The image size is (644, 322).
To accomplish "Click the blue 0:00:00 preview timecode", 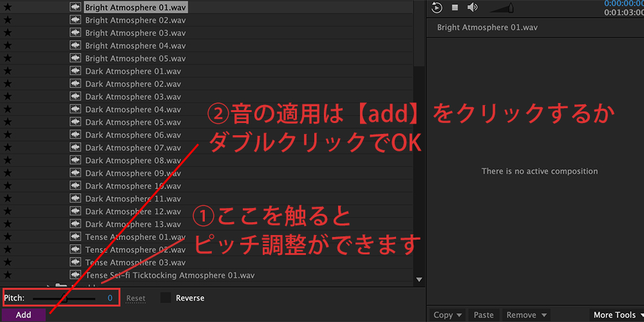I will click(x=623, y=3).
